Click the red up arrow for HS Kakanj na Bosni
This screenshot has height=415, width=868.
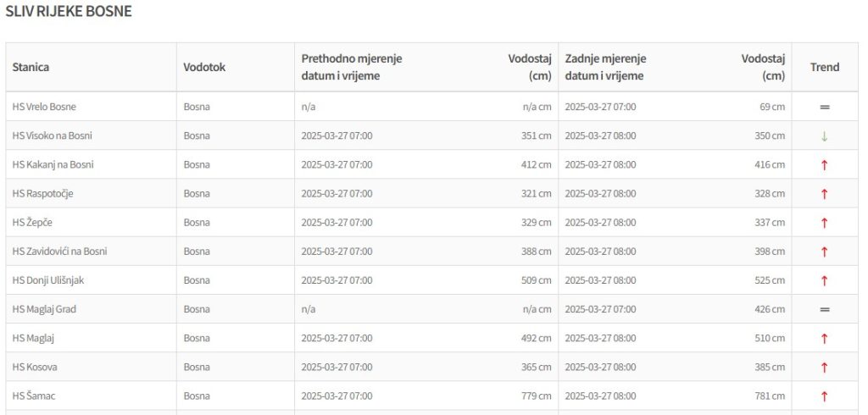824,165
